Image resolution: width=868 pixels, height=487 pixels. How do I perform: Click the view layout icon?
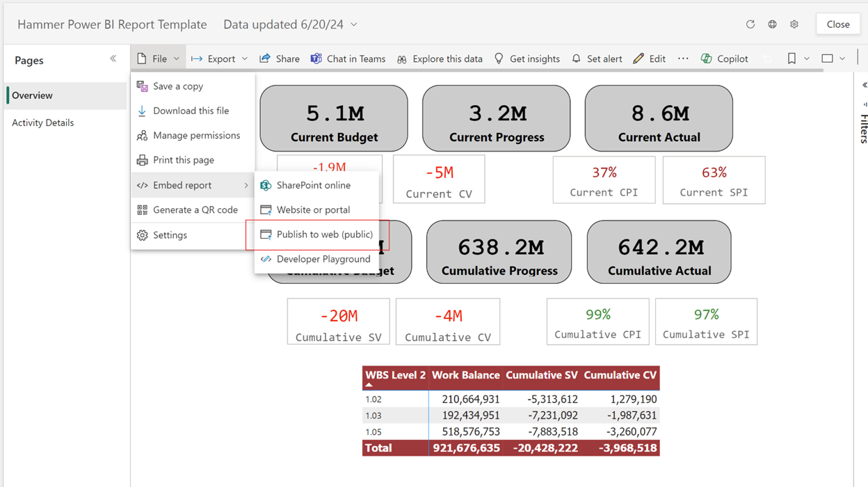tap(827, 58)
